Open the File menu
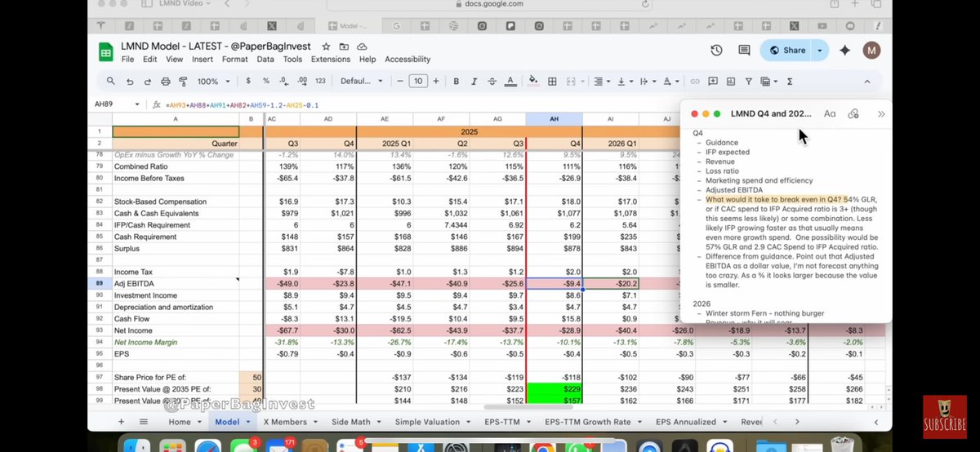This screenshot has height=452, width=980. pos(127,60)
